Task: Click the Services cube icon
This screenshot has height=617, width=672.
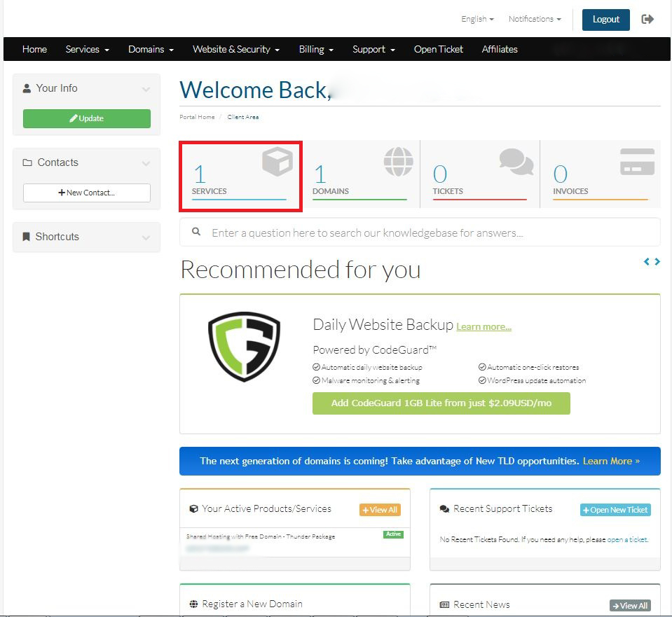Action: tap(277, 162)
